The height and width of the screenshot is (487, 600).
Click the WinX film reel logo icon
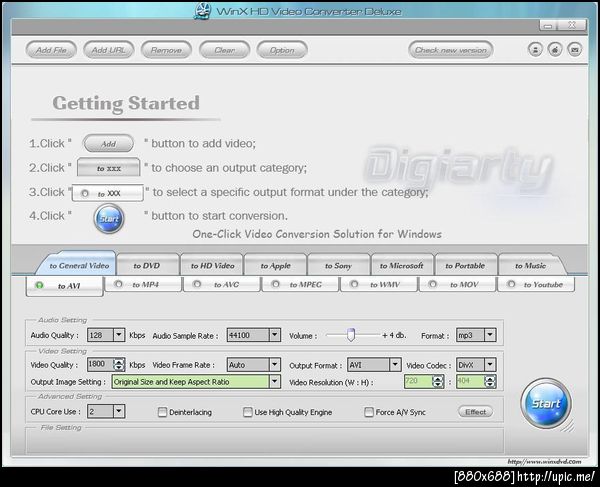(x=202, y=11)
